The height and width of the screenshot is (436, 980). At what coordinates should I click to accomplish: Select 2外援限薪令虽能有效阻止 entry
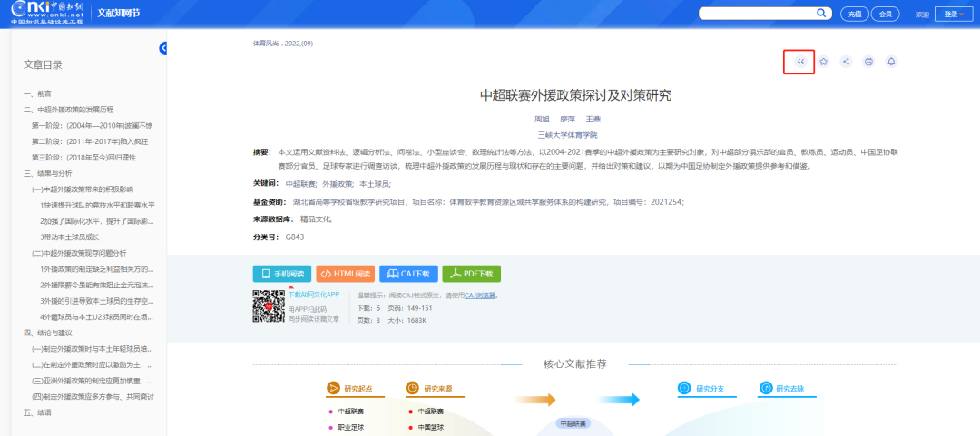click(96, 285)
